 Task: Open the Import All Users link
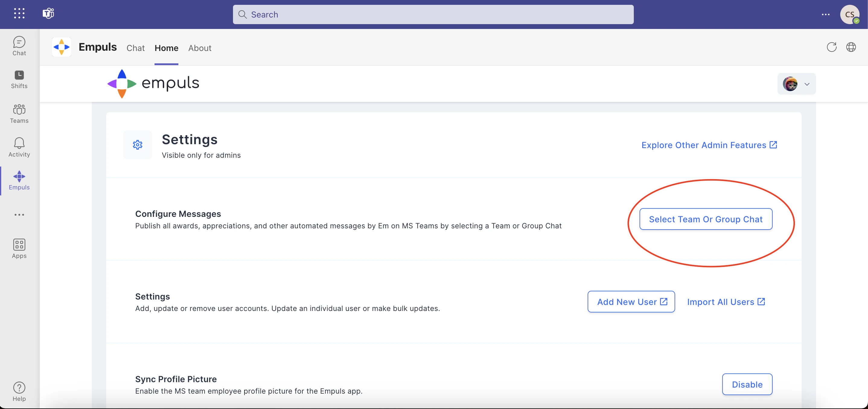726,302
